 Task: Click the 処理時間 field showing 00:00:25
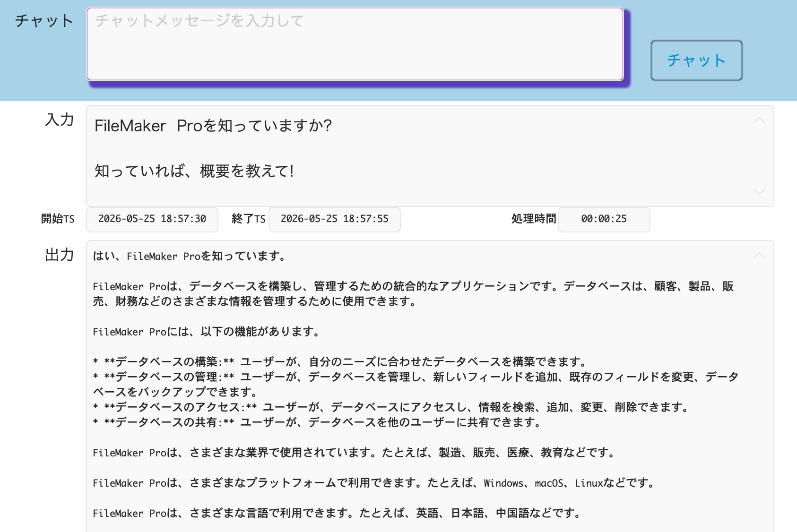click(604, 219)
